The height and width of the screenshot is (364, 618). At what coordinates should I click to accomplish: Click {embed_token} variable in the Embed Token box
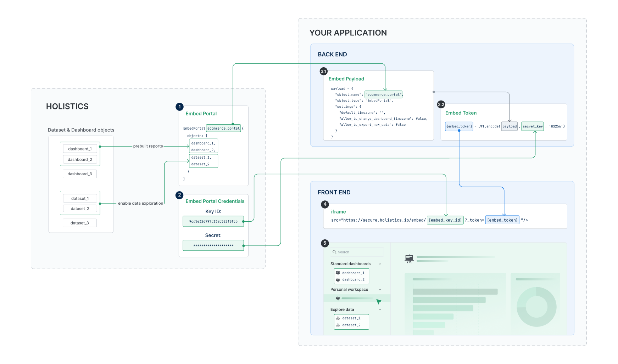point(459,126)
